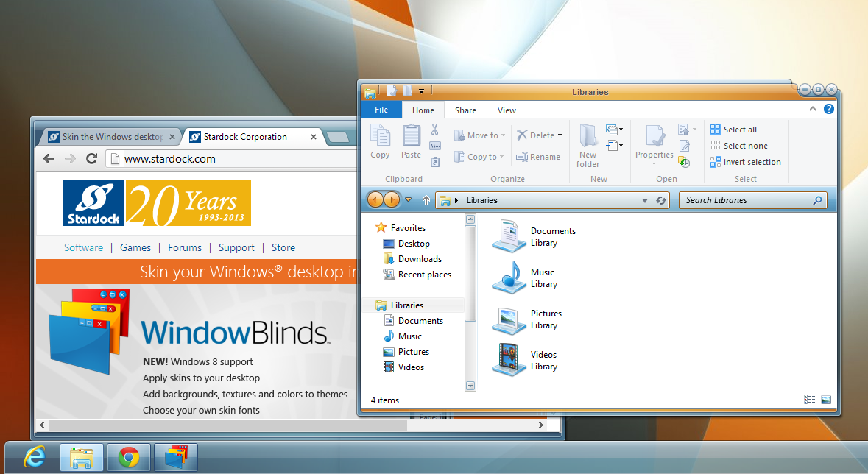Click the Chrome address bar URL

169,159
